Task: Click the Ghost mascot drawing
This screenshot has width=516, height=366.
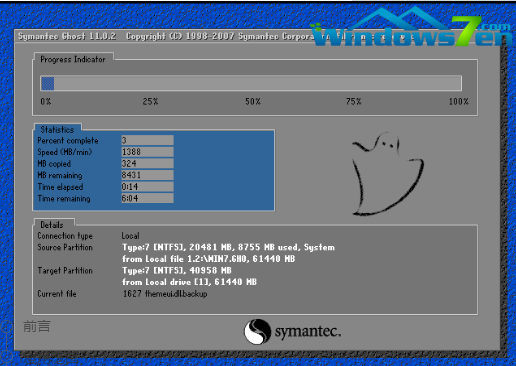Action: click(388, 174)
